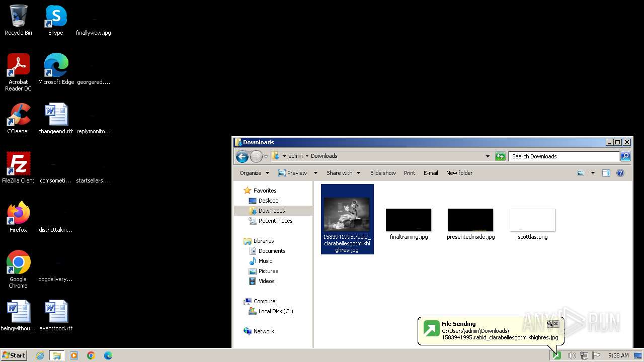Launch Skype from the desktop
Image resolution: width=644 pixels, height=362 pixels.
(x=55, y=20)
